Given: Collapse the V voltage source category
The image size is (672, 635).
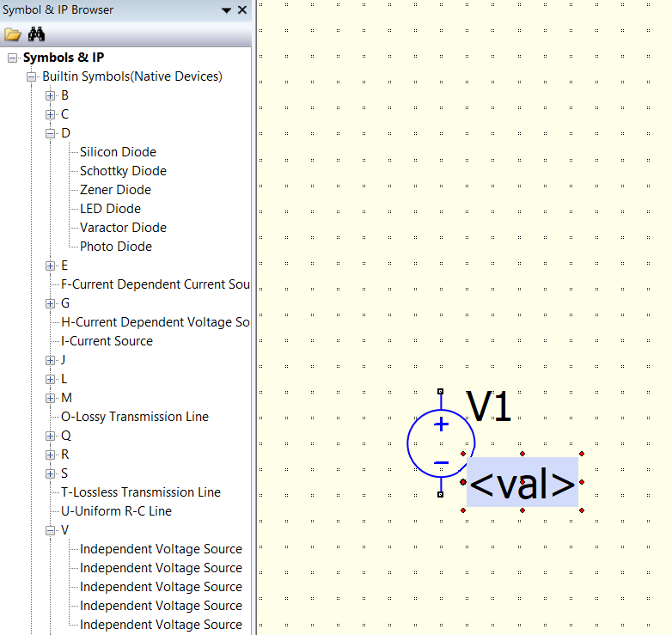Looking at the screenshot, I should click(51, 530).
